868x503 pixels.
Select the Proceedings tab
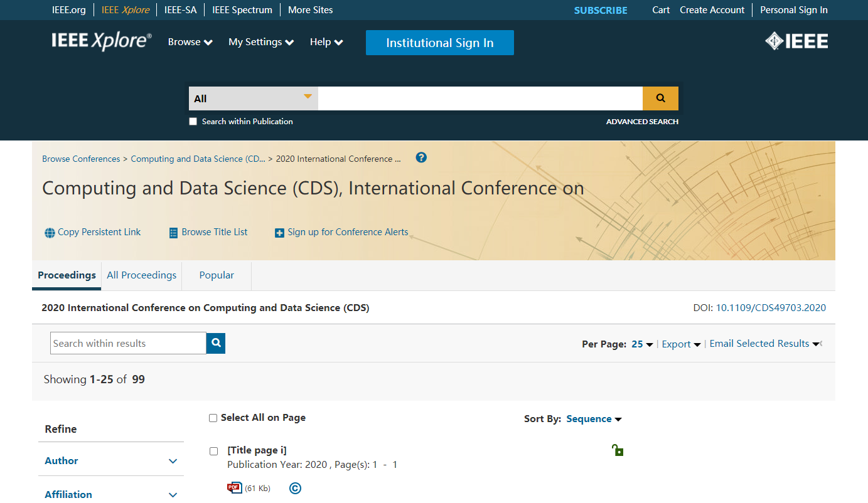coord(67,275)
